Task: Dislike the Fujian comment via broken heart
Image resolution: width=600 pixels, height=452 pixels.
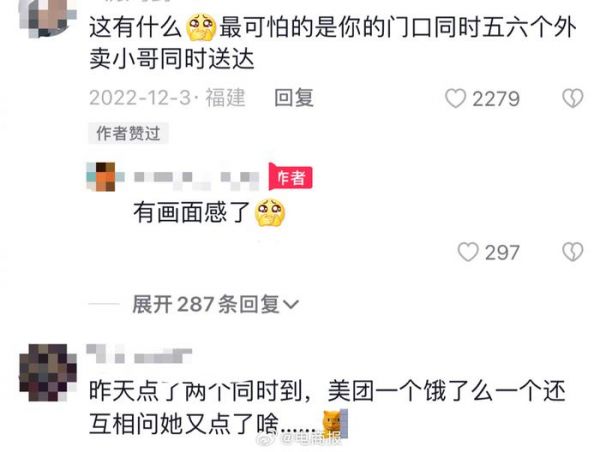Action: coord(572,98)
